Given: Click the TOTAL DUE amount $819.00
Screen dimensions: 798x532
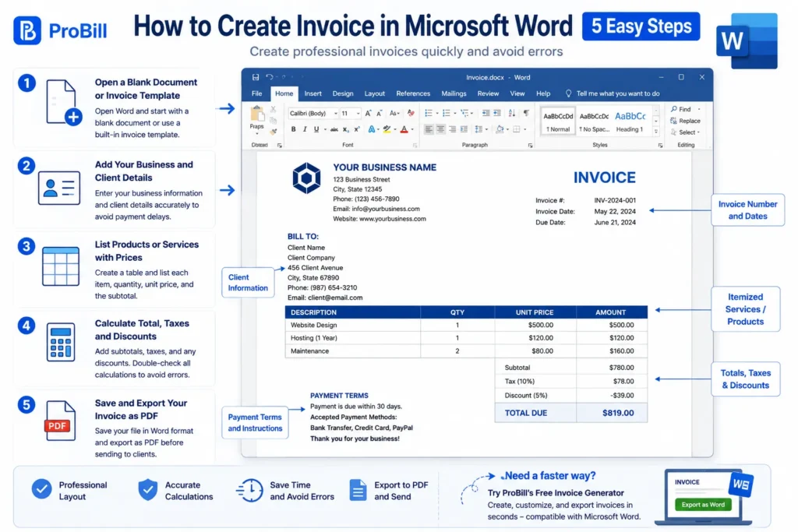Looking at the screenshot, I should (x=618, y=413).
